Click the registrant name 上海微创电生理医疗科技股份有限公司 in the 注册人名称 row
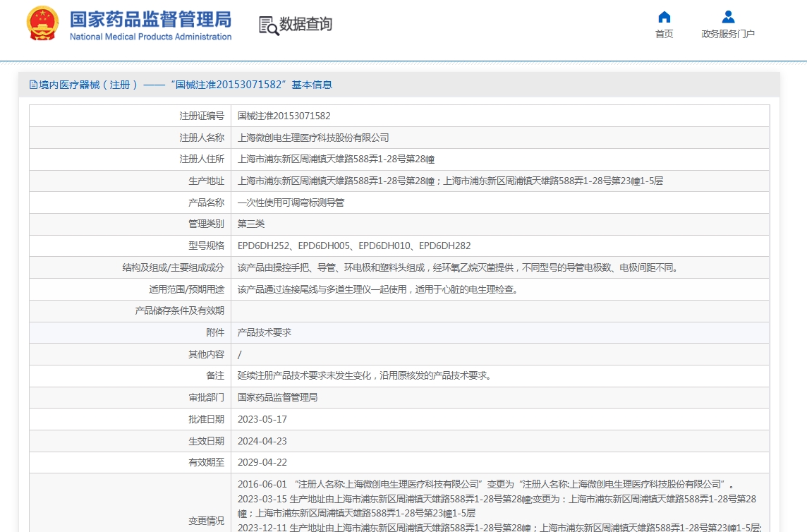 313,138
